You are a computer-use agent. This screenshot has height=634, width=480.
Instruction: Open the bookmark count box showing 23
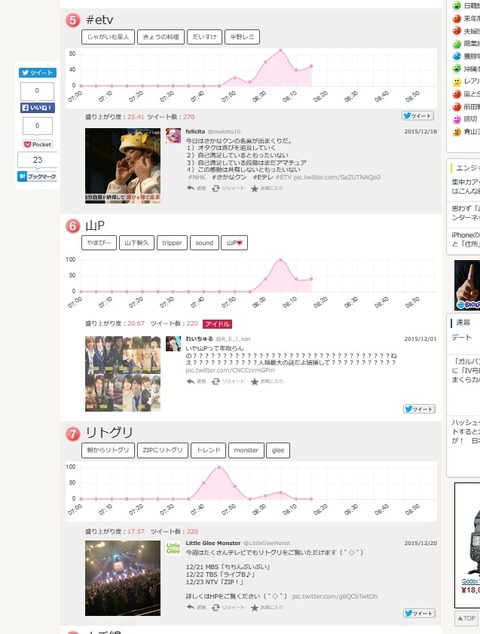[37, 160]
